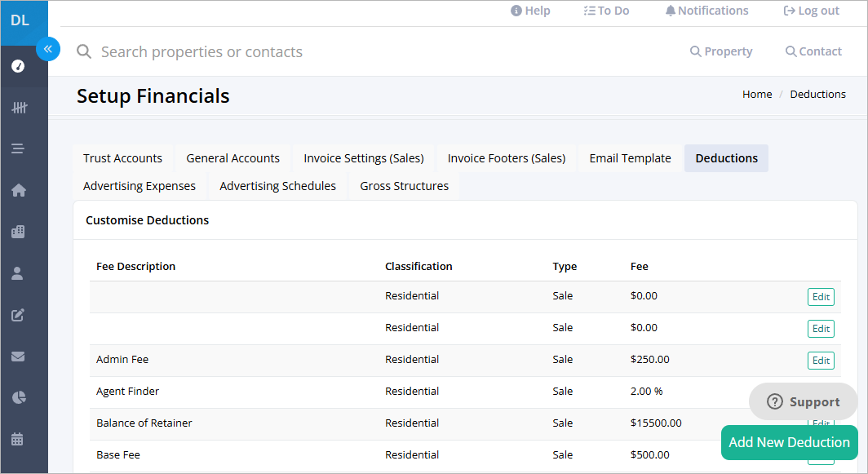The image size is (868, 474).
Task: Open the person contacts sidebar icon
Action: [x=18, y=273]
